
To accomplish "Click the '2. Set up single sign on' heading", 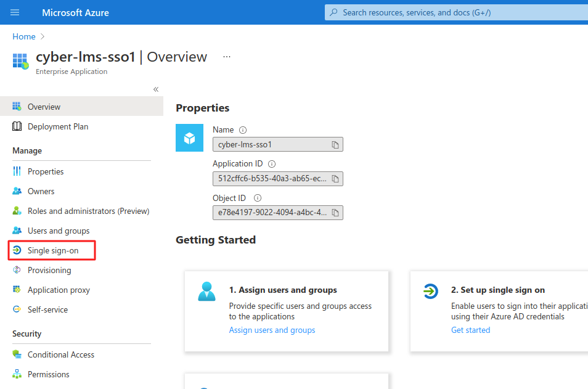I will (x=497, y=290).
